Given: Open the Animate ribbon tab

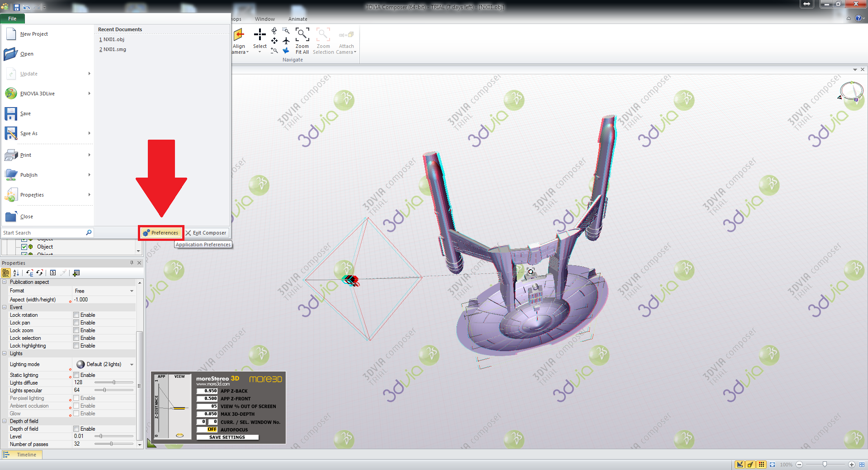Looking at the screenshot, I should (x=298, y=19).
